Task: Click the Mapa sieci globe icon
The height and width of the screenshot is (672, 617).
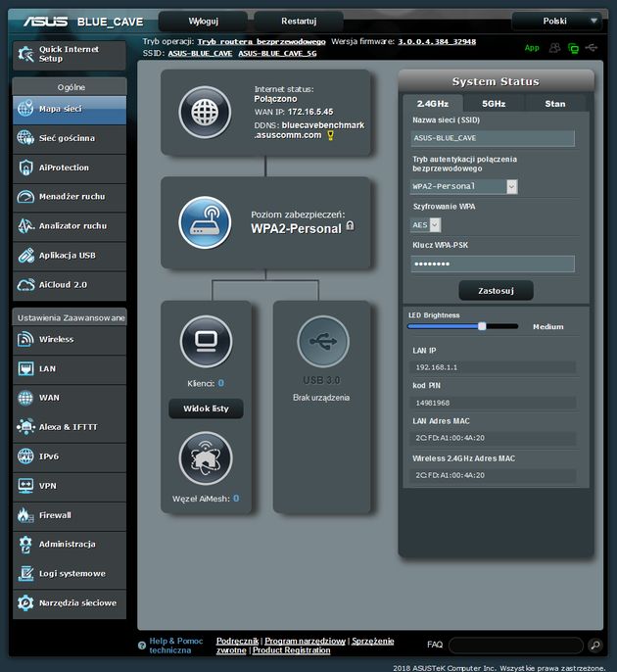Action: (x=25, y=109)
